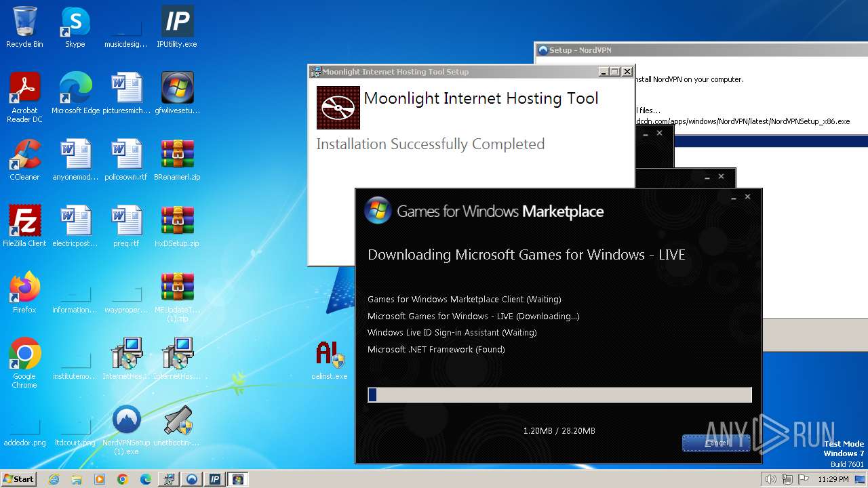
Task: Open Firefox desktop shortcut
Action: pos(24,293)
